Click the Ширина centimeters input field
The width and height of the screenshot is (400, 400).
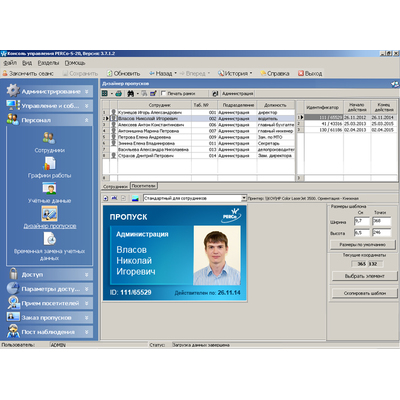pyautogui.click(x=362, y=221)
